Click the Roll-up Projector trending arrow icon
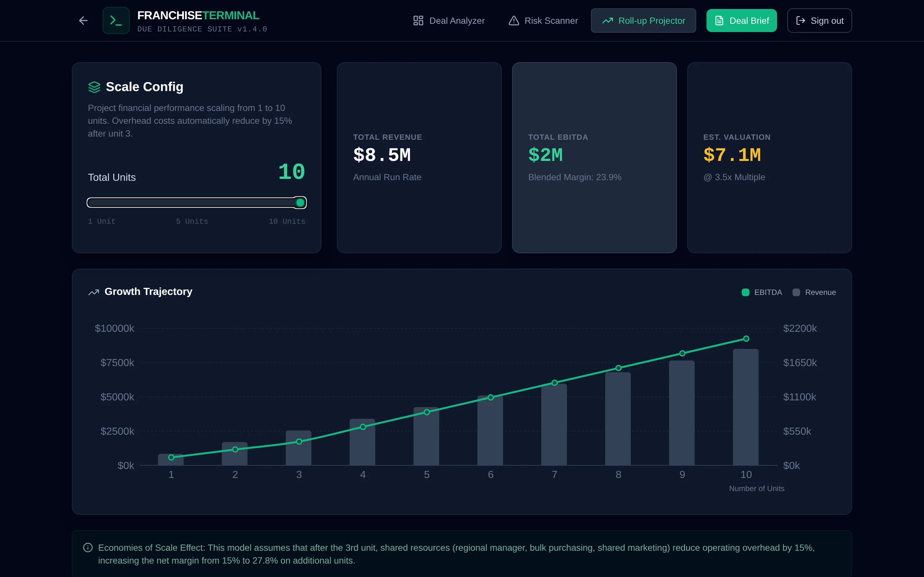The height and width of the screenshot is (577, 924). point(607,21)
